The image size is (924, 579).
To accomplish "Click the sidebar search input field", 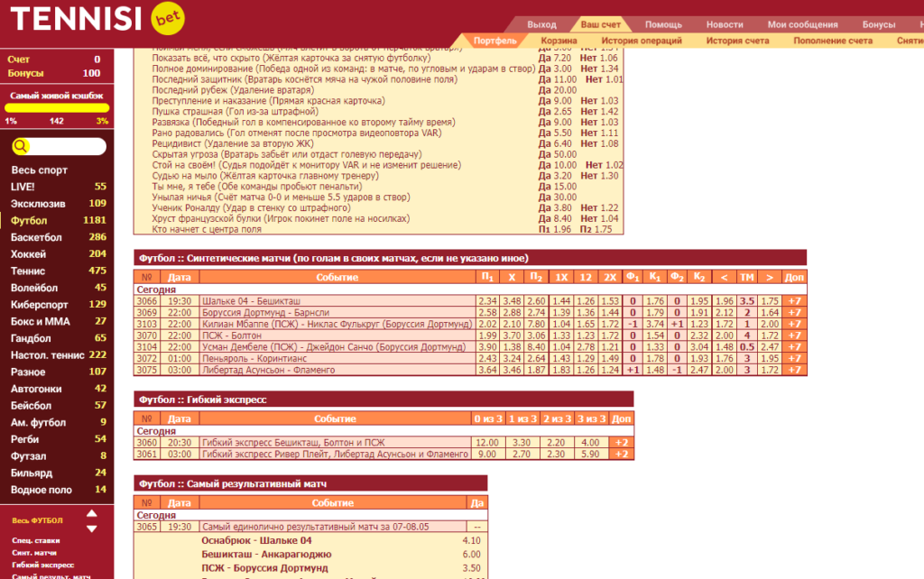I will click(59, 146).
